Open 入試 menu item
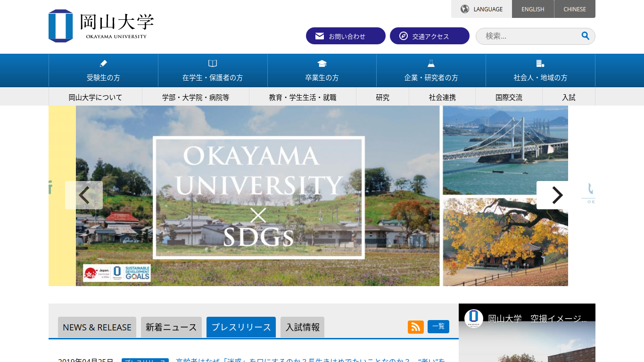644x362 pixels. [569, 97]
